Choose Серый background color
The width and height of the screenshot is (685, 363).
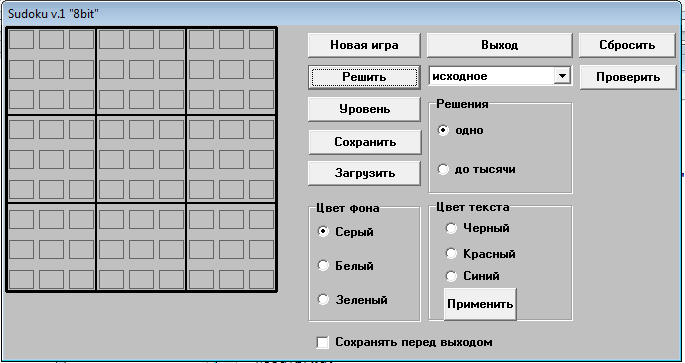323,232
